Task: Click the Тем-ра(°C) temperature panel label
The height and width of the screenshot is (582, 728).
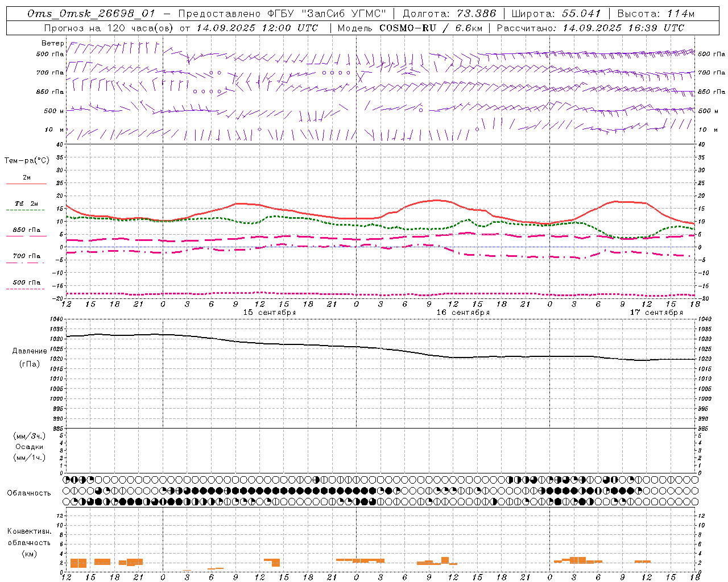Action: [x=27, y=161]
